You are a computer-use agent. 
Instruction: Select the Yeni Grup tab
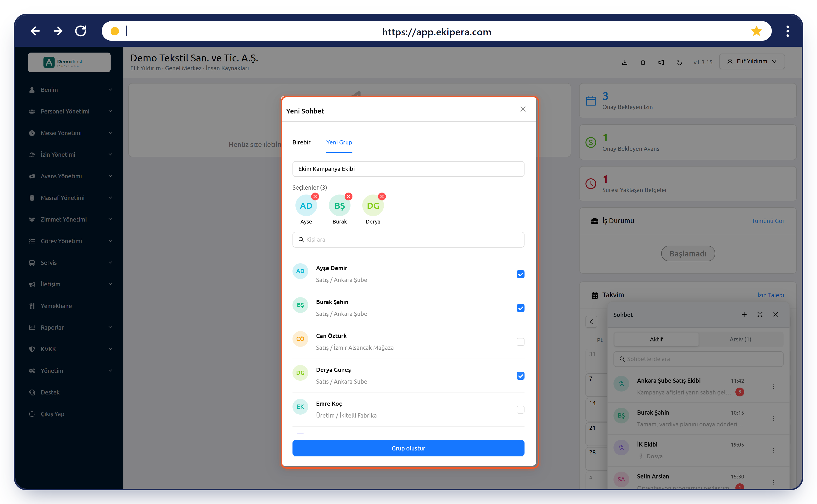339,142
